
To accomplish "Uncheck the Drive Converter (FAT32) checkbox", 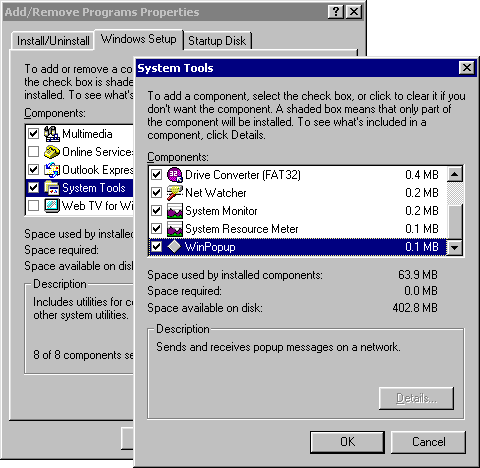I will point(156,175).
